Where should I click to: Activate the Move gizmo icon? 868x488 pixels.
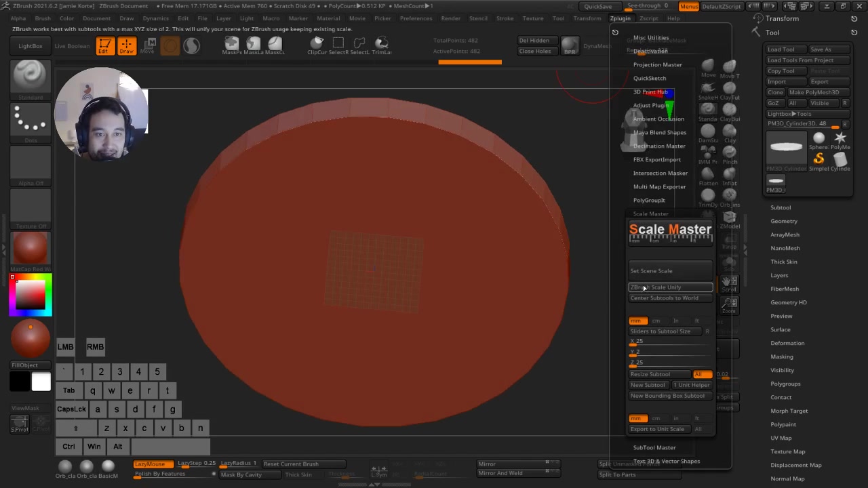point(149,43)
